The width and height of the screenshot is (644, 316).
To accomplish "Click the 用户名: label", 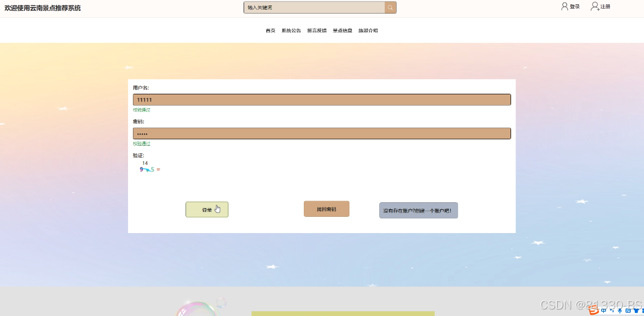I will click(141, 88).
